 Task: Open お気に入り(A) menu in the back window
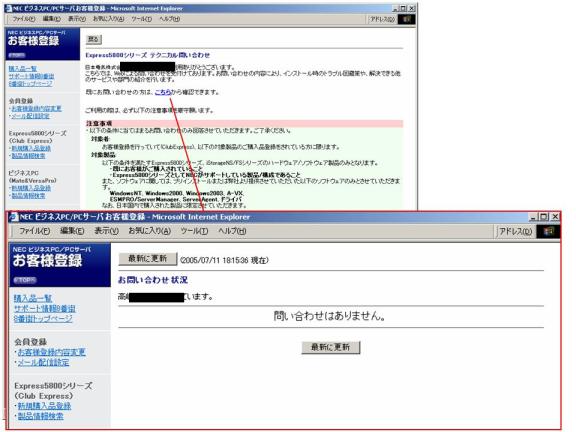108,19
